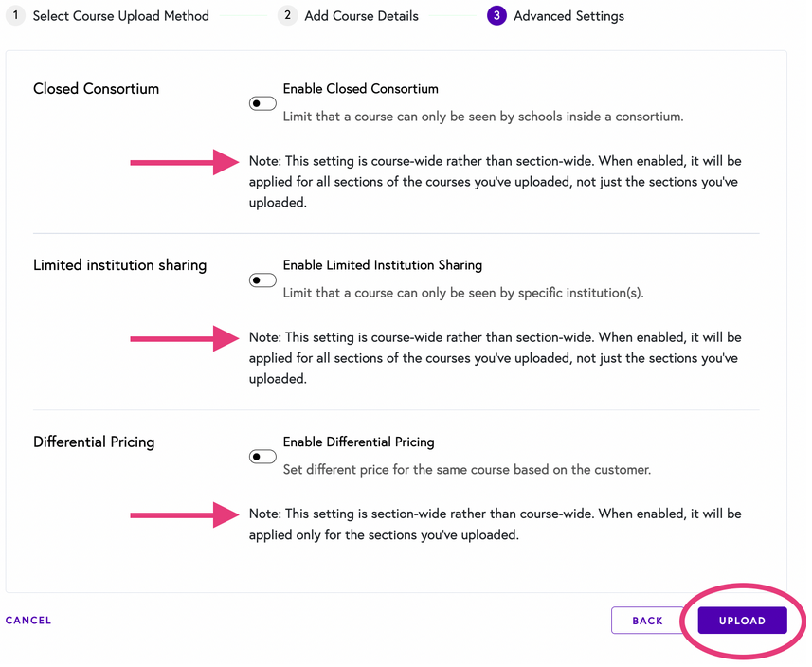Enable the Limited Institution Sharing toggle switch
The height and width of the screenshot is (667, 812).
(262, 280)
